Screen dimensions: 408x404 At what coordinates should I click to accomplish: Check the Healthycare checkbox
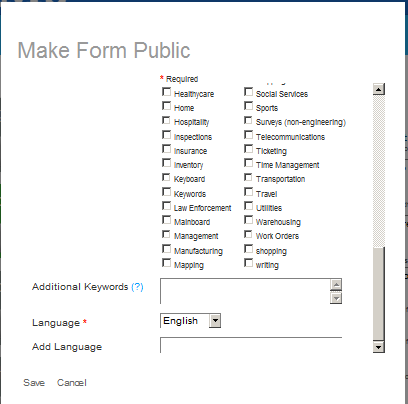[x=166, y=92]
